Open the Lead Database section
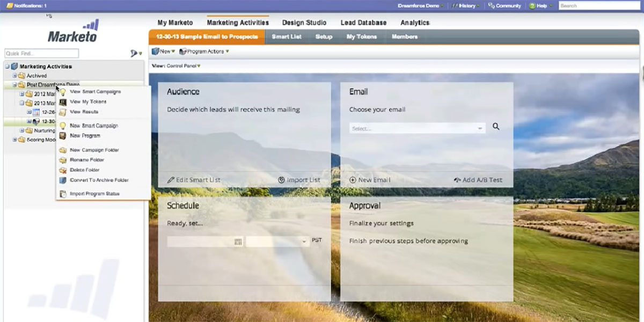The image size is (644, 322). coord(365,23)
